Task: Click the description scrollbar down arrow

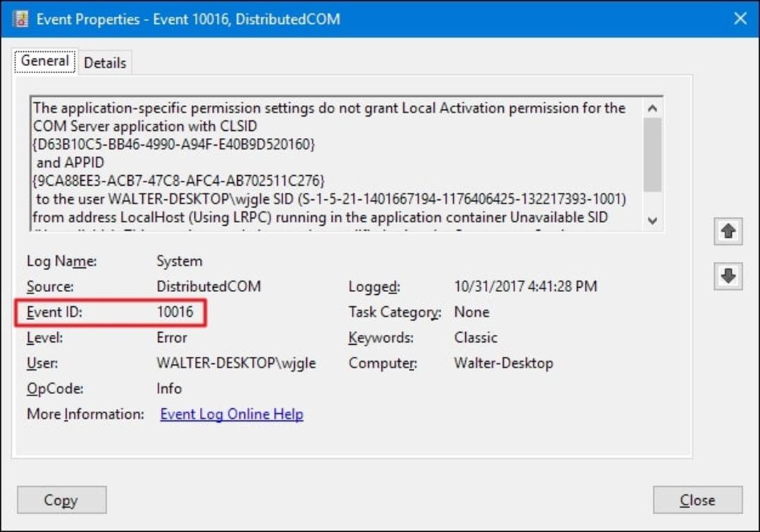Action: (x=652, y=220)
